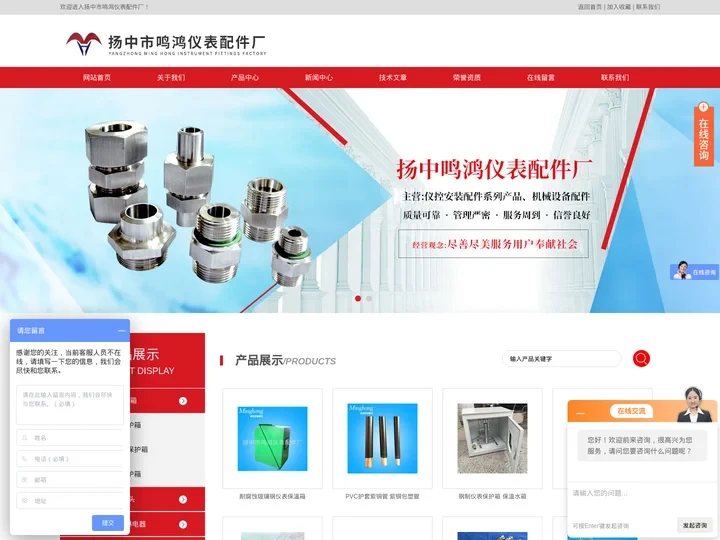Screen dimensions: 720x540
Task: Focus the 姓名 name field
Action: [70, 438]
